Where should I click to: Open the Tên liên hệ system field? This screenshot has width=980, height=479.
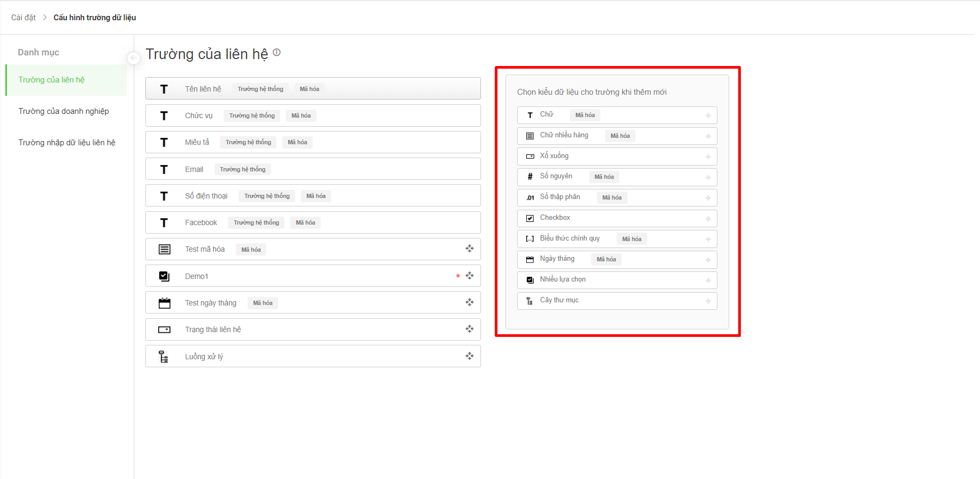203,89
